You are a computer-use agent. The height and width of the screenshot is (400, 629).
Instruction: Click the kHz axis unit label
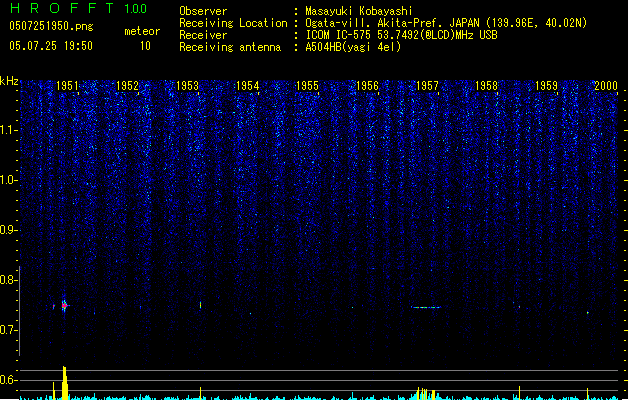[9, 81]
